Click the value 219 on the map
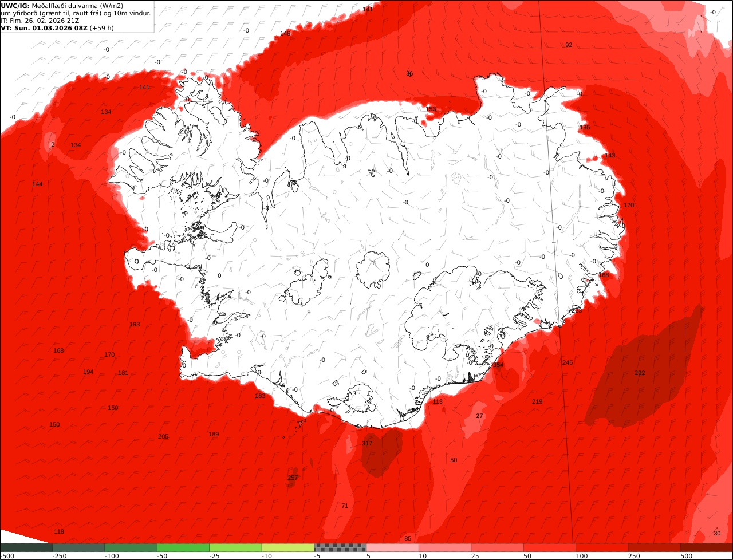Image resolution: width=733 pixels, height=560 pixels. (x=537, y=401)
